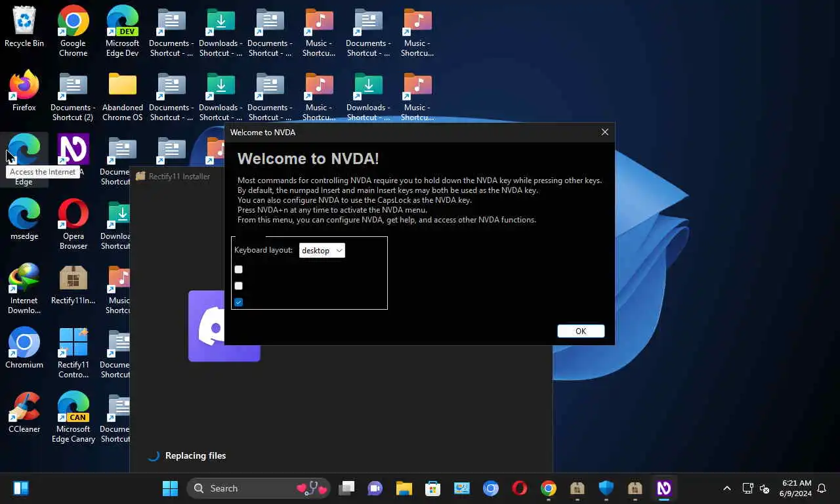The width and height of the screenshot is (840, 504).
Task: Select the msedge desktop icon
Action: 24,220
